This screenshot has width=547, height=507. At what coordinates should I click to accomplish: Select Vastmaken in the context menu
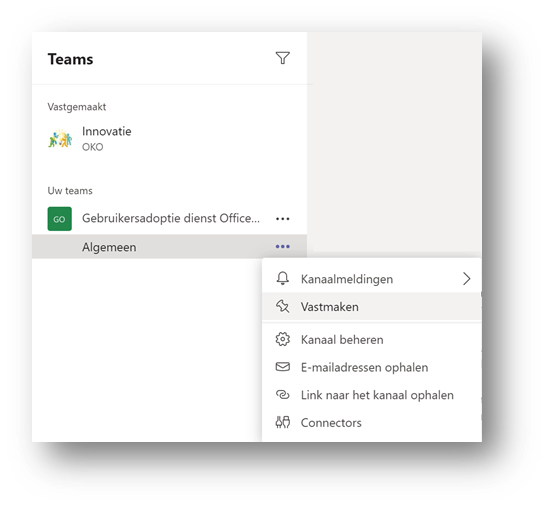pos(372,306)
